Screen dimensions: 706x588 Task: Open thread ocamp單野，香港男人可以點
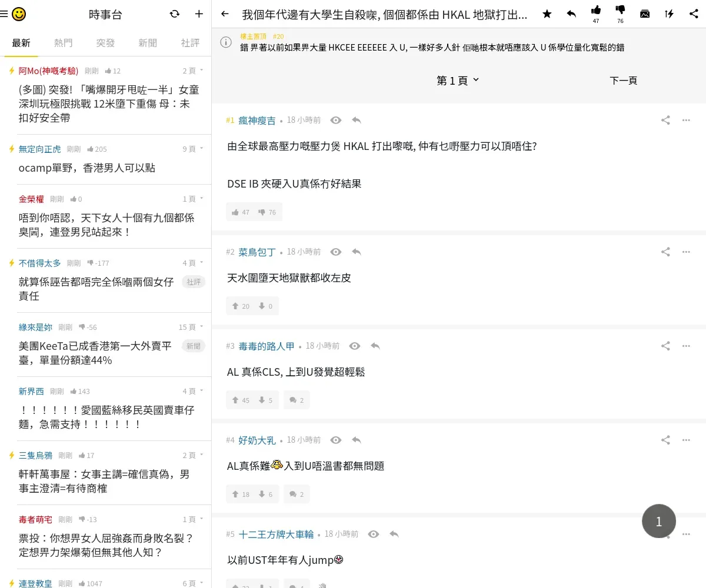[x=87, y=168]
